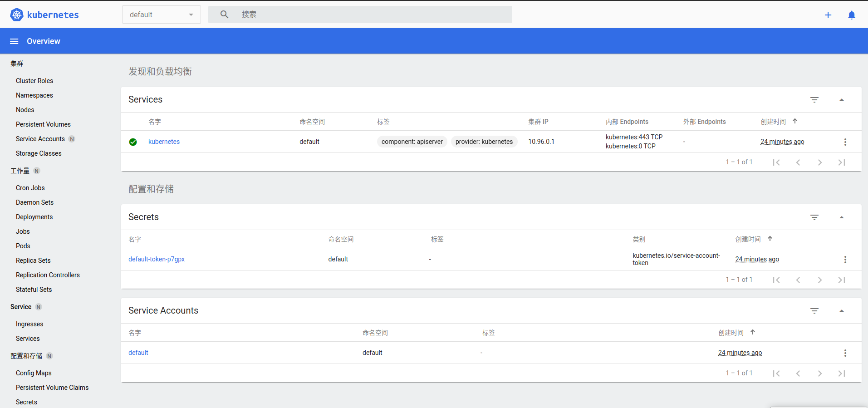Go to next page in Service Accounts pagination

pos(820,374)
